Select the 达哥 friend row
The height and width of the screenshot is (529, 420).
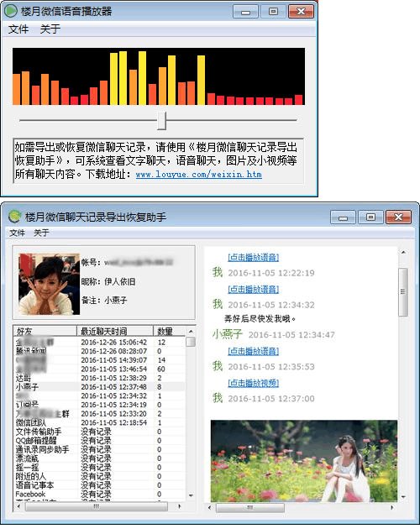click(99, 378)
